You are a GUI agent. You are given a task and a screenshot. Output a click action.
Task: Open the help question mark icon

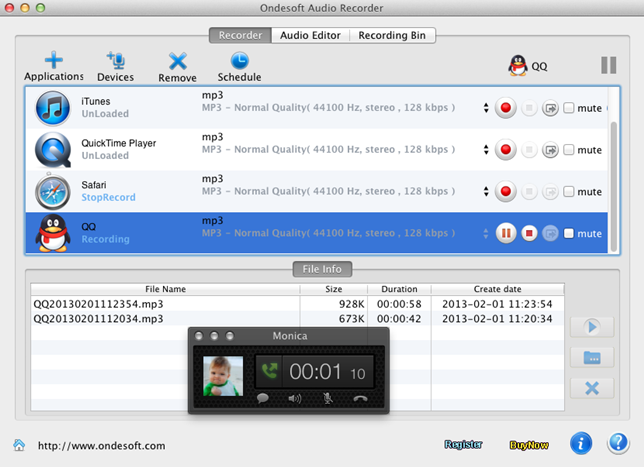coord(619,443)
